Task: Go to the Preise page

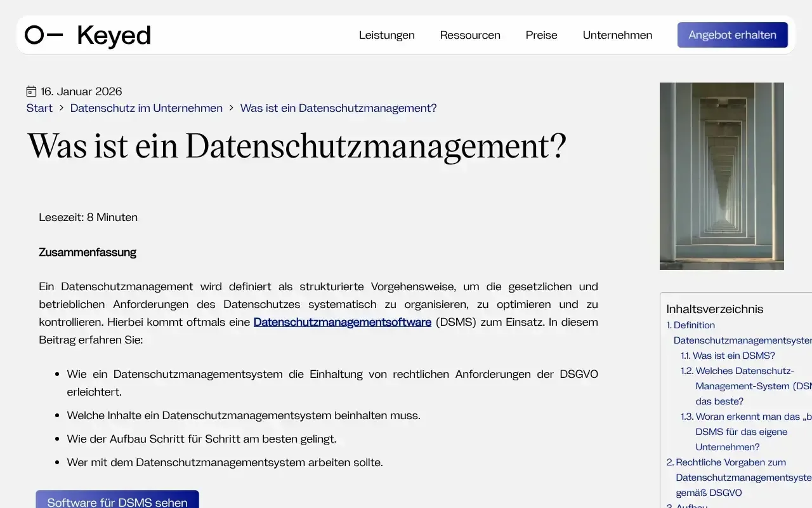Action: (x=541, y=35)
